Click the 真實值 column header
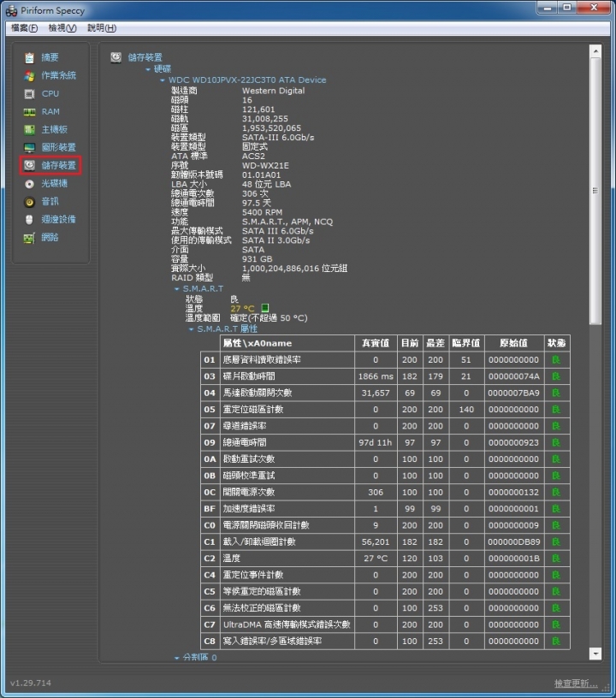Image resolution: width=616 pixels, height=698 pixels. pyautogui.click(x=376, y=343)
